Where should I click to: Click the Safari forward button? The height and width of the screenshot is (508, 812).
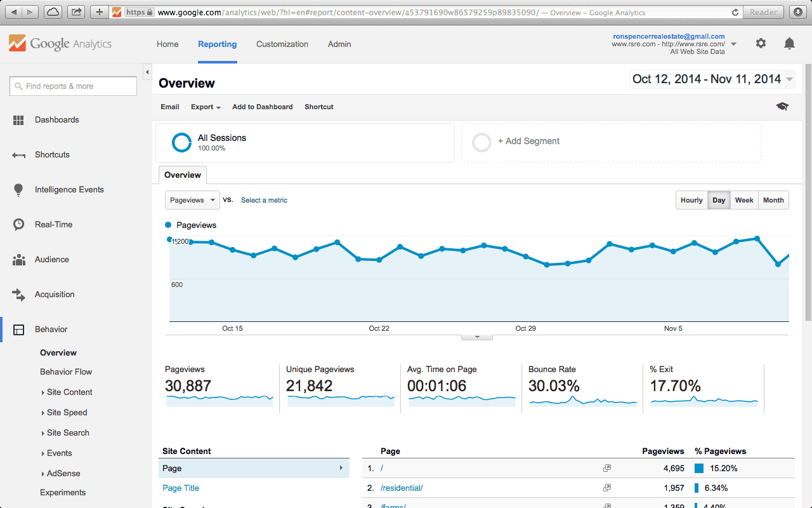(30, 12)
